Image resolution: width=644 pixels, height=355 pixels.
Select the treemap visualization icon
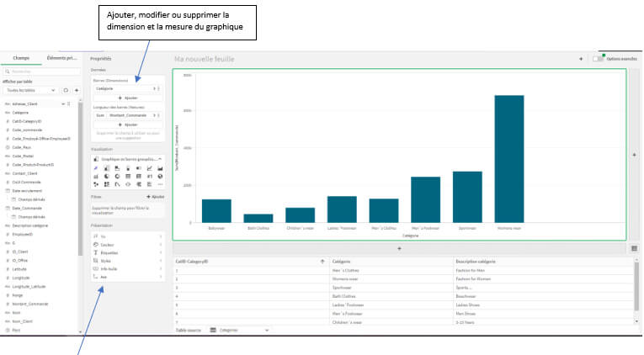coord(106,184)
